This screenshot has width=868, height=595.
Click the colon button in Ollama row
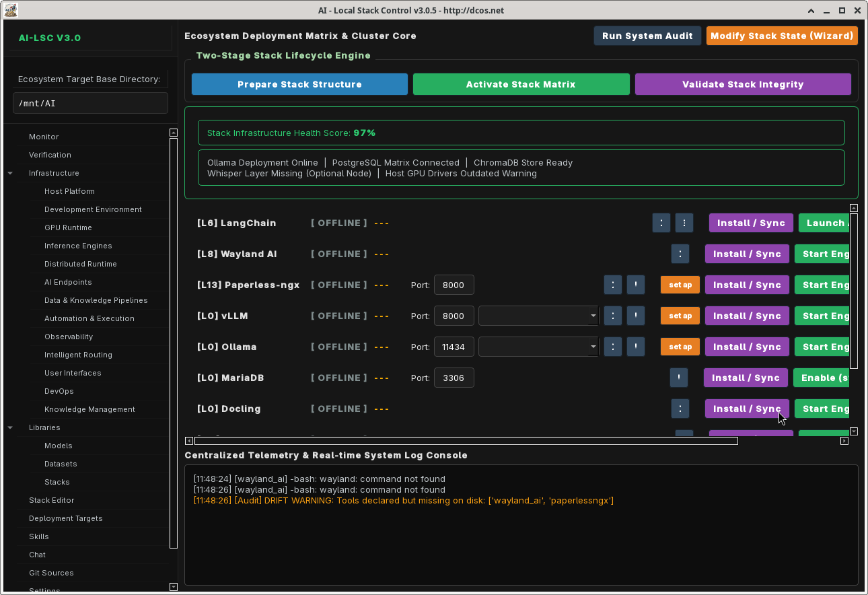tap(613, 347)
